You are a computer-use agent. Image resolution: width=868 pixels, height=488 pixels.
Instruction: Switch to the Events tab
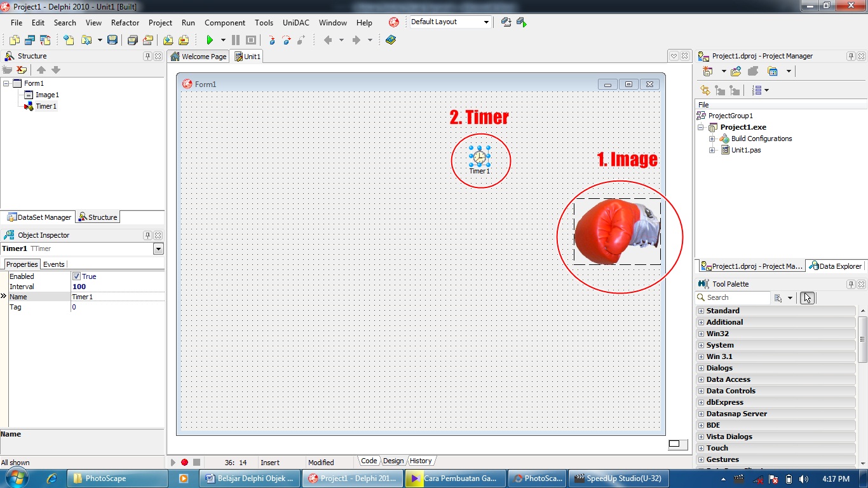(54, 264)
